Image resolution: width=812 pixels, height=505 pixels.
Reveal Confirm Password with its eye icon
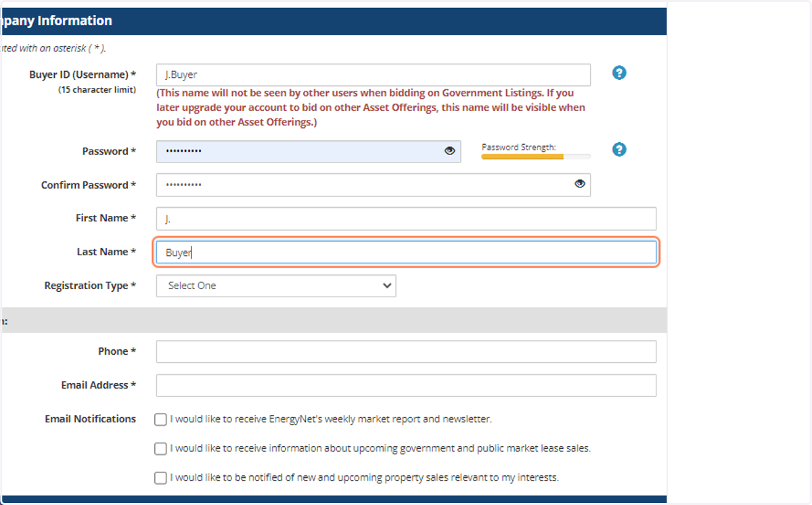579,183
